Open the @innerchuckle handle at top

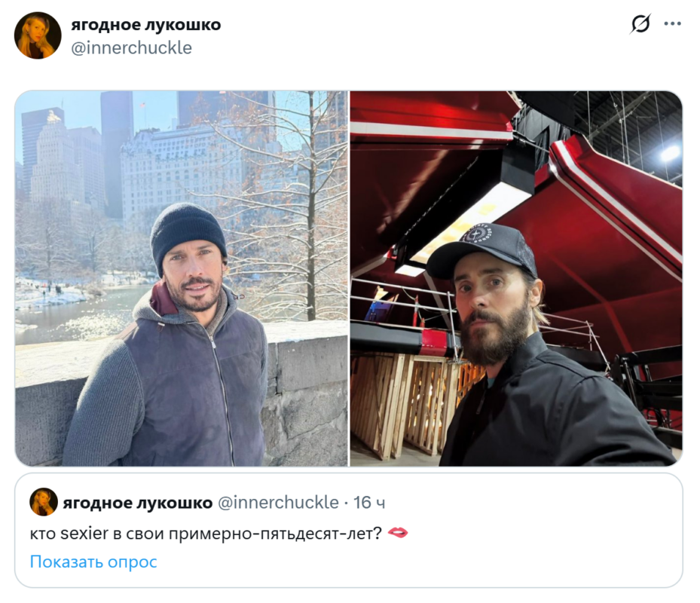coord(131,47)
